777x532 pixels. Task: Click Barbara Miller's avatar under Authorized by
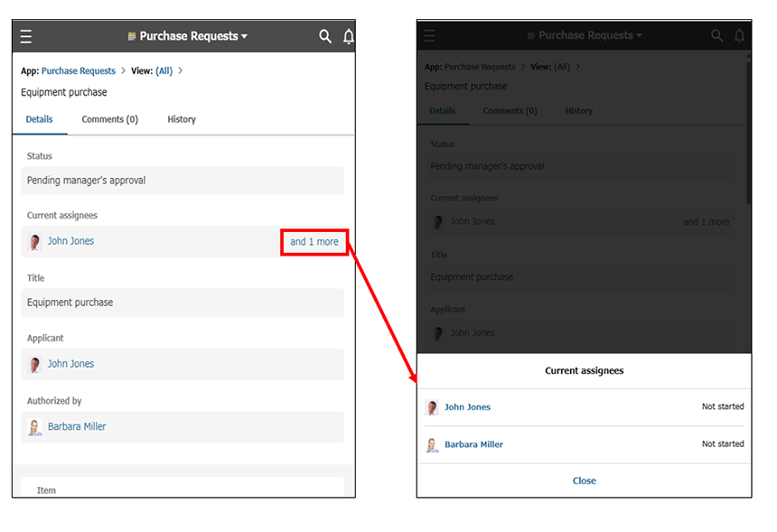34,426
